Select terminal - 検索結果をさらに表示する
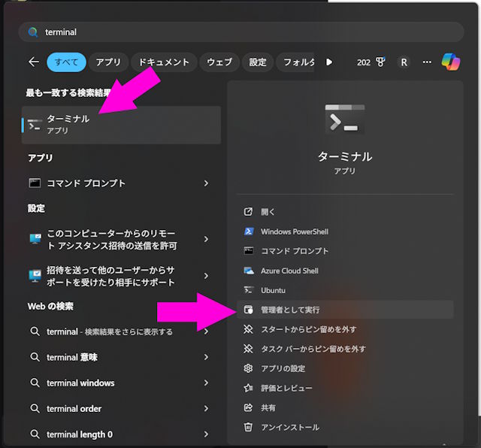The image size is (481, 448). [x=122, y=331]
